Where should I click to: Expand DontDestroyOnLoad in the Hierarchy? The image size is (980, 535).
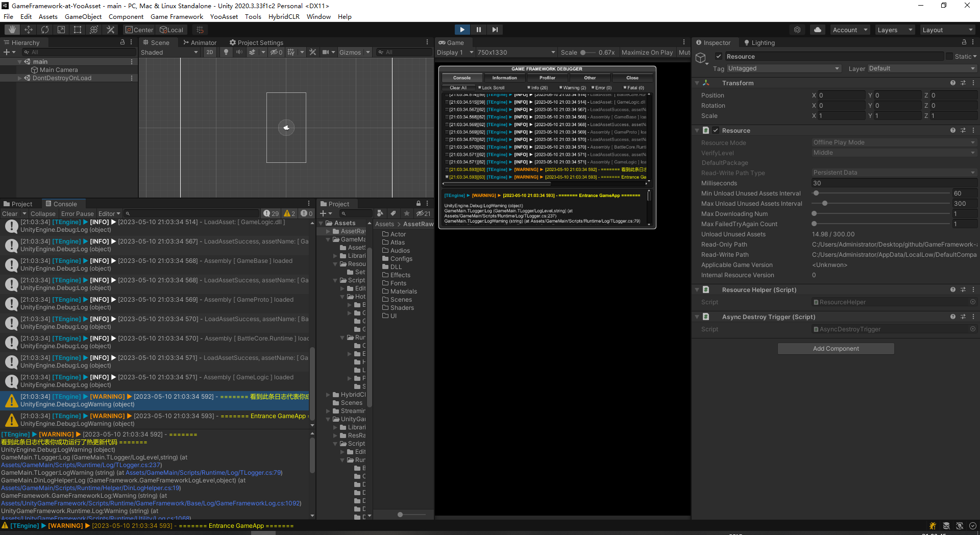pyautogui.click(x=20, y=78)
